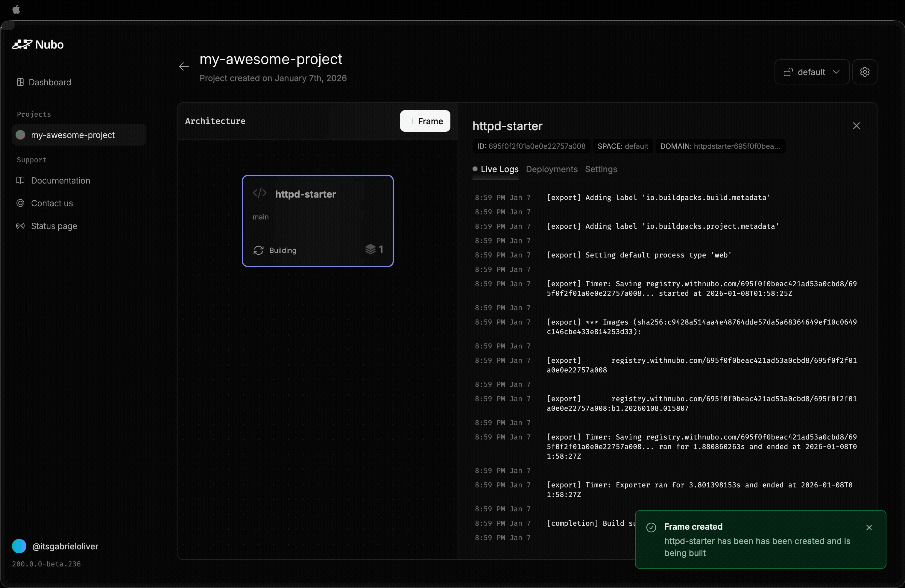Expand the default space dropdown
This screenshot has height=588, width=905.
[811, 72]
